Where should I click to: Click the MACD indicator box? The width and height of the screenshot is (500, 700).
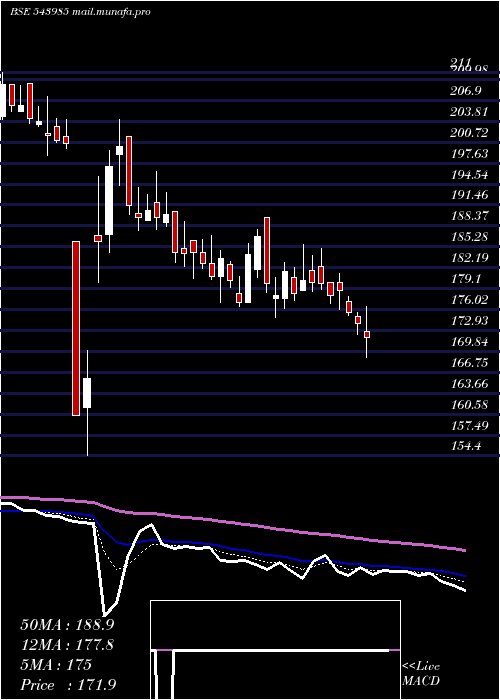275,650
